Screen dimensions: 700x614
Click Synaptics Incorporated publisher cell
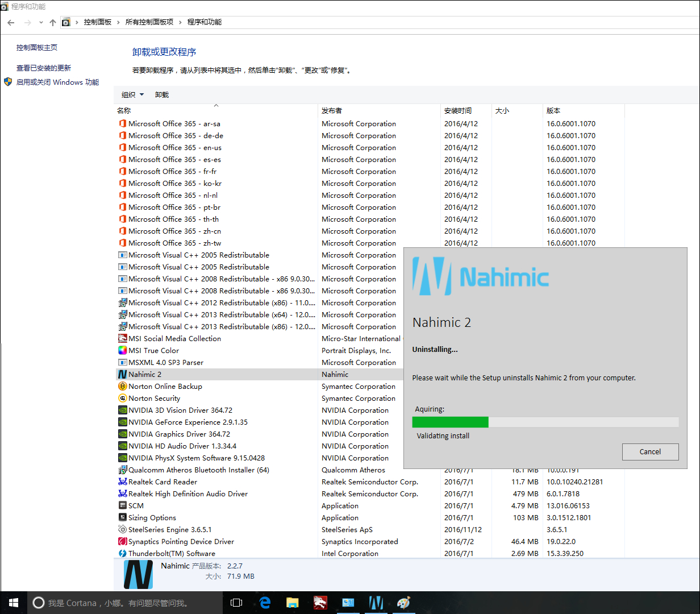point(360,542)
